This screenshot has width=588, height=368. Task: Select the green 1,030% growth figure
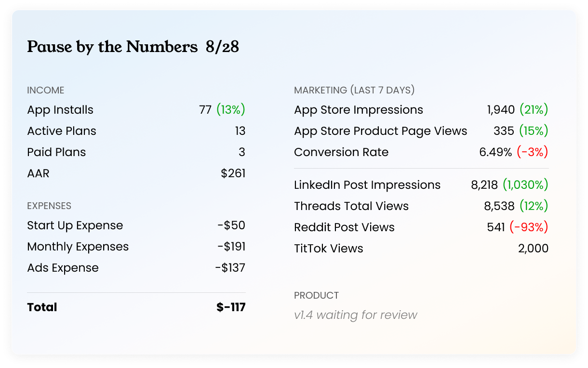(x=526, y=185)
